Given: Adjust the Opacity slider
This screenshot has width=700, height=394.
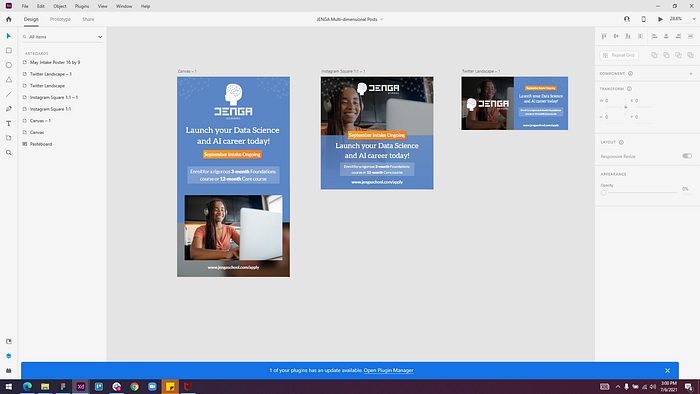Looking at the screenshot, I should point(640,193).
